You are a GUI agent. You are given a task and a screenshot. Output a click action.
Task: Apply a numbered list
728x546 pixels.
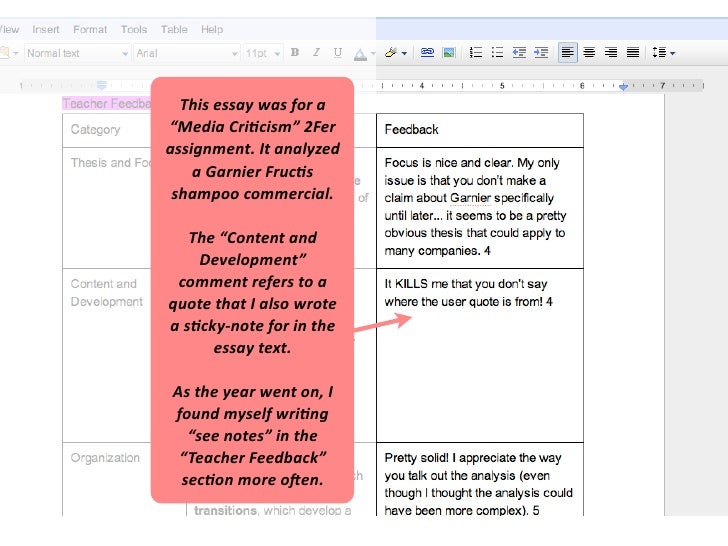[475, 52]
